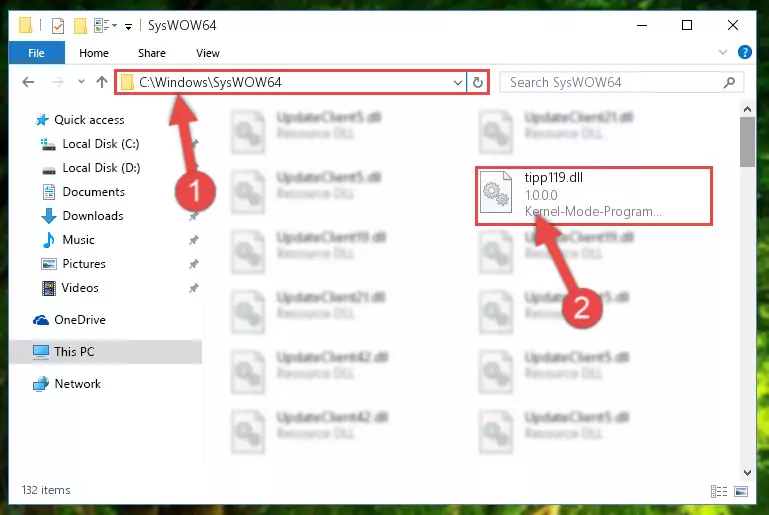The height and width of the screenshot is (515, 769).
Task: Click the Quick access star icon
Action: tap(42, 120)
